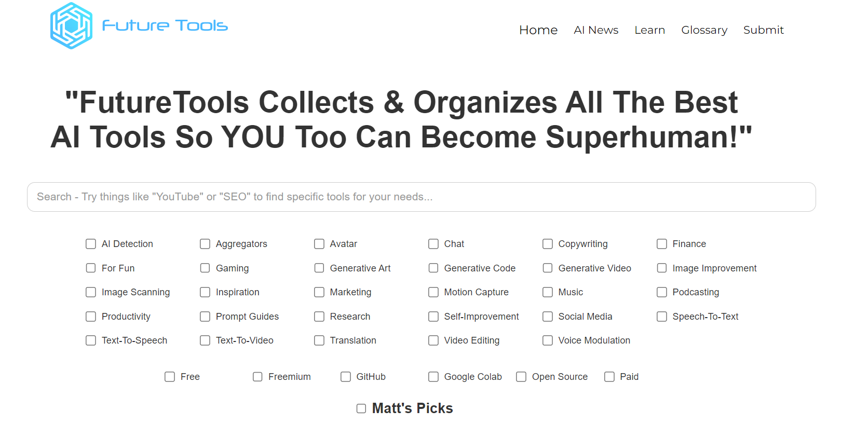Image resolution: width=868 pixels, height=424 pixels.
Task: Focus the tool search input field
Action: click(x=421, y=197)
